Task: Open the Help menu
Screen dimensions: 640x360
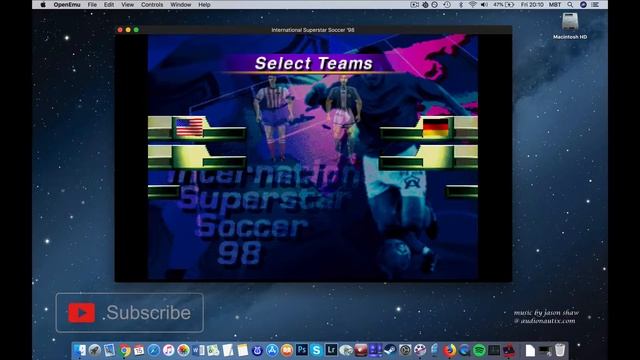Action: click(x=204, y=5)
